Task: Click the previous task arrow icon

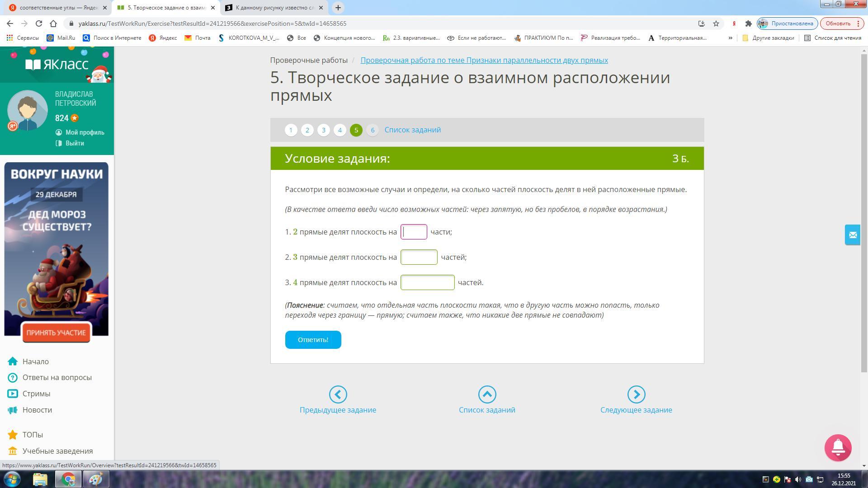Action: pyautogui.click(x=338, y=394)
